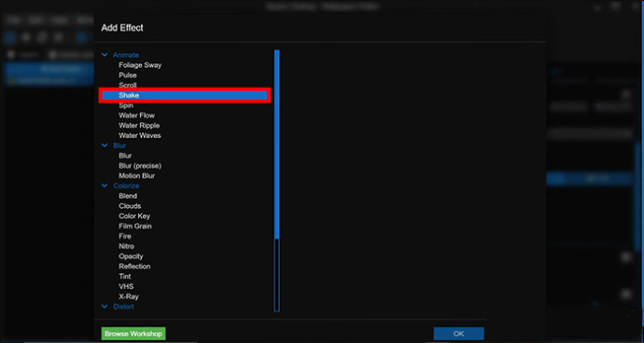Select the Tint effect

coord(125,276)
